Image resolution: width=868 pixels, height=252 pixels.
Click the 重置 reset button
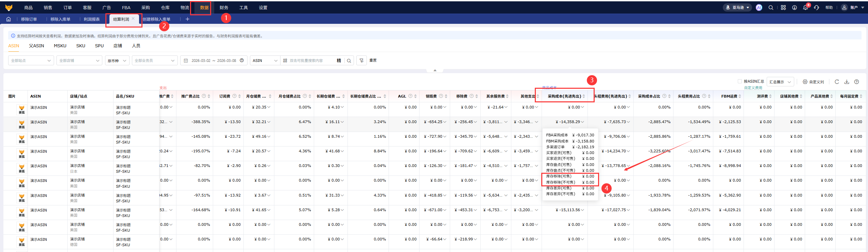click(373, 60)
